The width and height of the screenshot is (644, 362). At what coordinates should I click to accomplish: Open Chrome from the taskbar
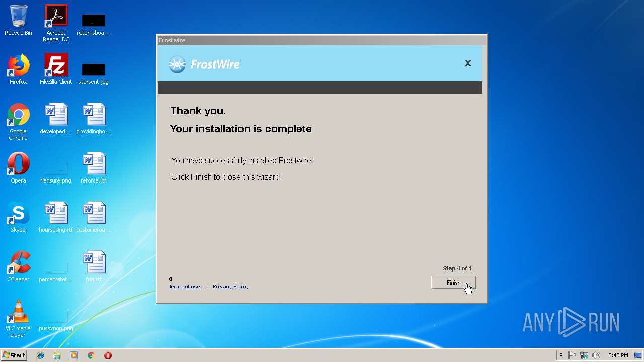[x=91, y=355]
